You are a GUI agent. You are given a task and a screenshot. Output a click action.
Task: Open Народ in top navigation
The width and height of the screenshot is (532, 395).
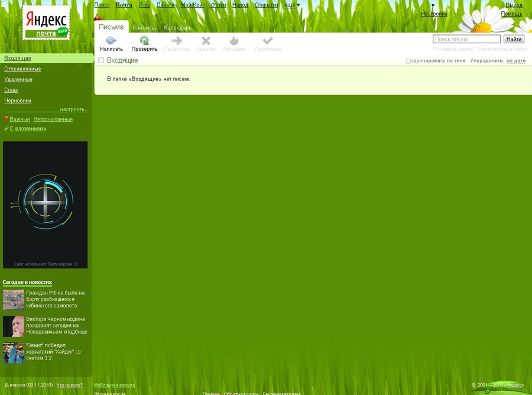click(x=240, y=5)
